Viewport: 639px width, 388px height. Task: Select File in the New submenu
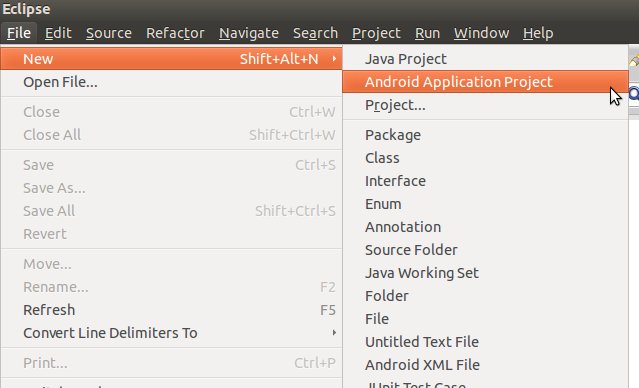(x=485, y=319)
